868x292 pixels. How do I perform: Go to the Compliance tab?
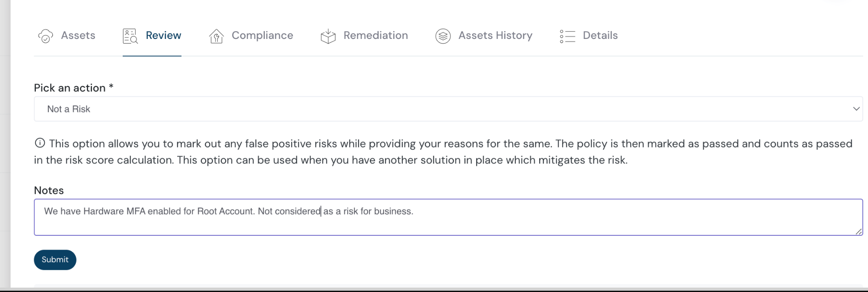pos(262,35)
